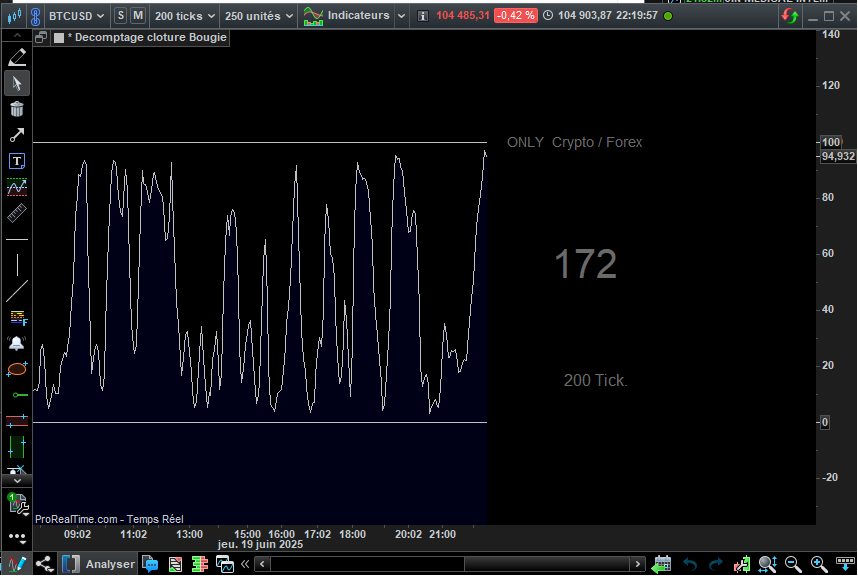The image size is (858, 576).
Task: Click the scrollbar left arrow
Action: click(262, 564)
